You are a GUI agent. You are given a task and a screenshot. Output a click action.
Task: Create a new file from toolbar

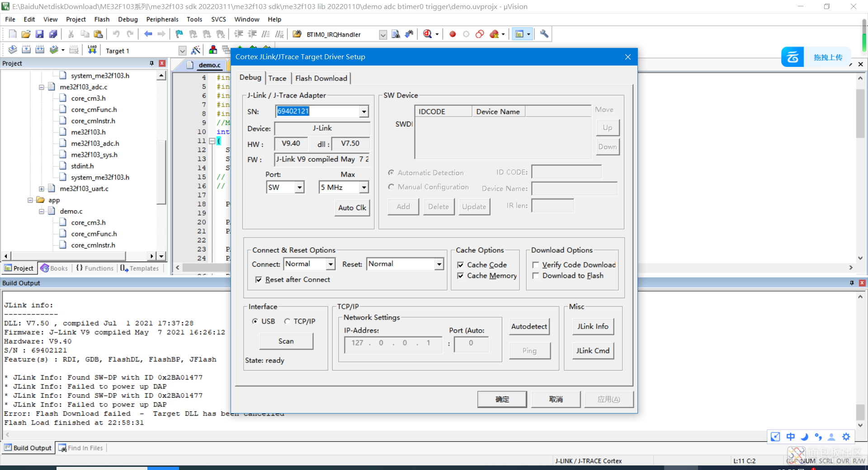[x=13, y=34]
